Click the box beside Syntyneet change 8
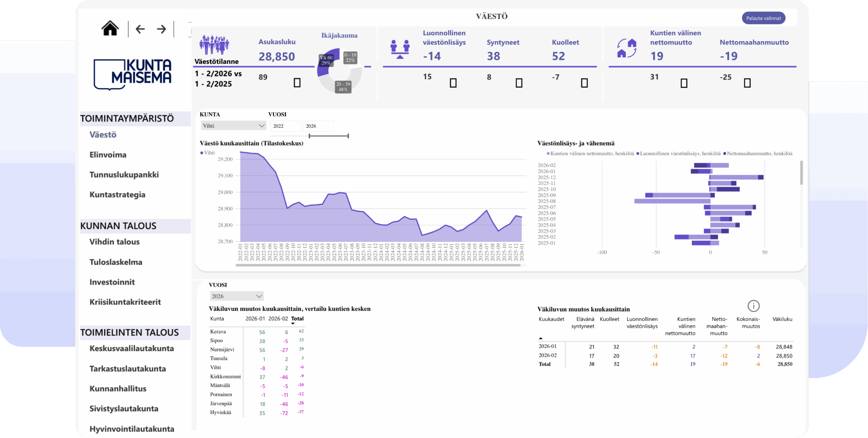868x438 pixels. (x=519, y=83)
